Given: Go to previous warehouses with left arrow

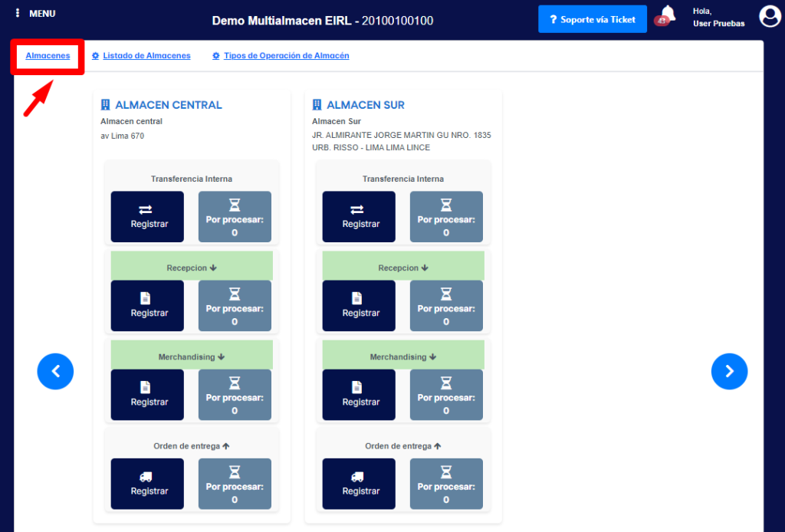Looking at the screenshot, I should pos(55,371).
